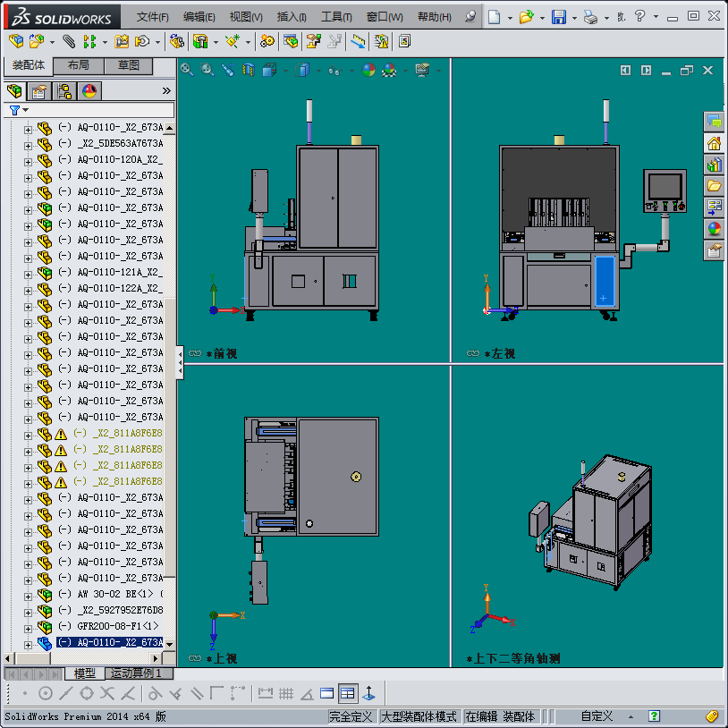Open the 文件(F) menu

152,17
